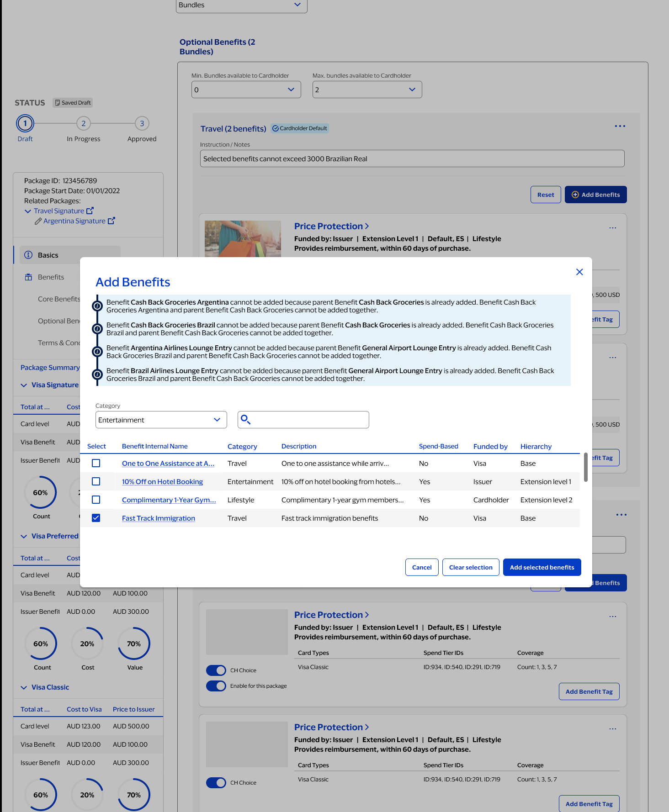
Task: Click the search magnifier icon in the dialog
Action: point(245,419)
